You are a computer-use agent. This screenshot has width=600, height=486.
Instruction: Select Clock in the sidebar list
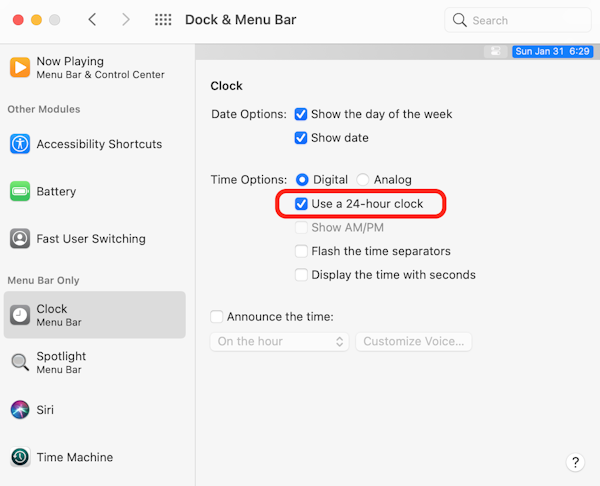coord(94,315)
